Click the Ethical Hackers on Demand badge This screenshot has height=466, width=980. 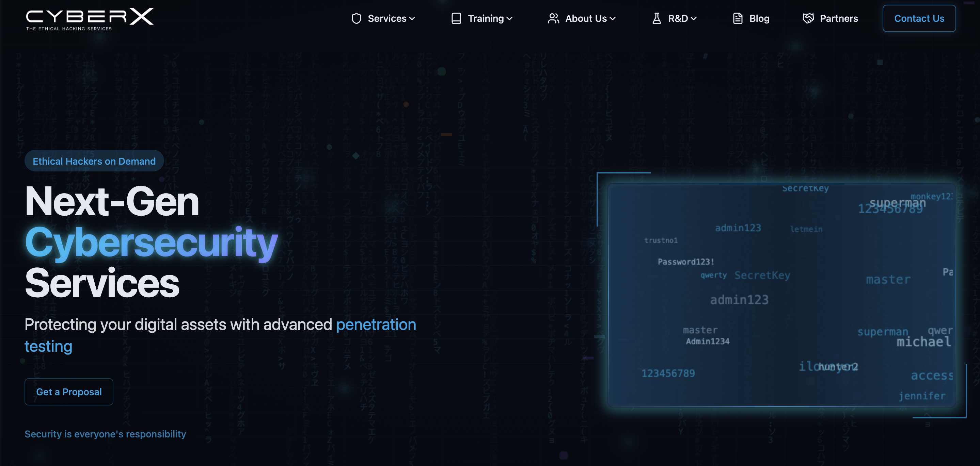pos(94,161)
